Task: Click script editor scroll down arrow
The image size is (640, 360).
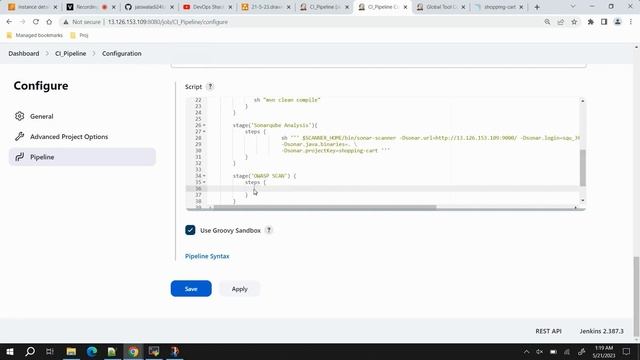Action: (582, 200)
